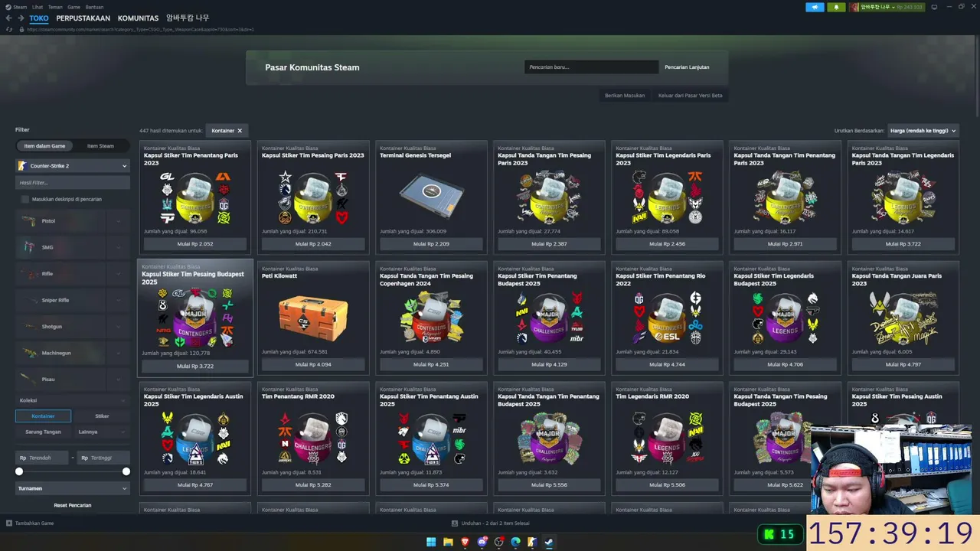The image size is (980, 551).
Task: Click the SMG weapon icon in filters
Action: (x=29, y=247)
